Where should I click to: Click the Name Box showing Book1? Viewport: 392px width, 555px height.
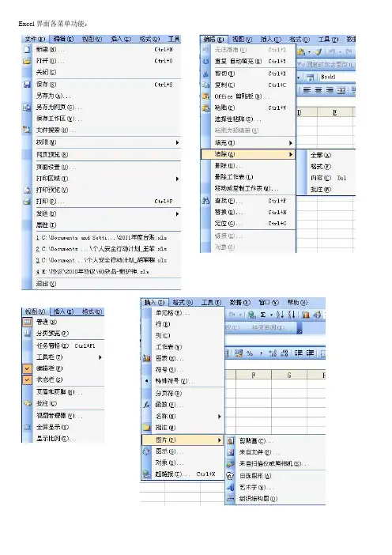pyautogui.click(x=337, y=77)
